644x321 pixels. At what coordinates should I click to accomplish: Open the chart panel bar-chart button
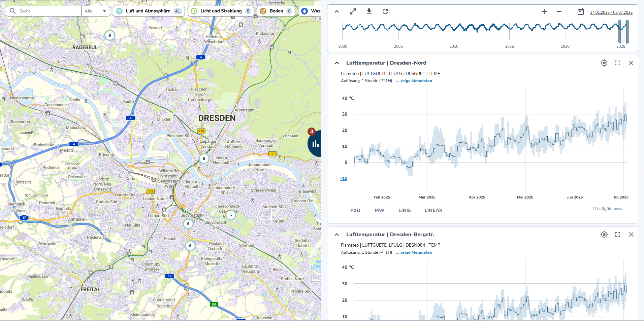(x=315, y=144)
